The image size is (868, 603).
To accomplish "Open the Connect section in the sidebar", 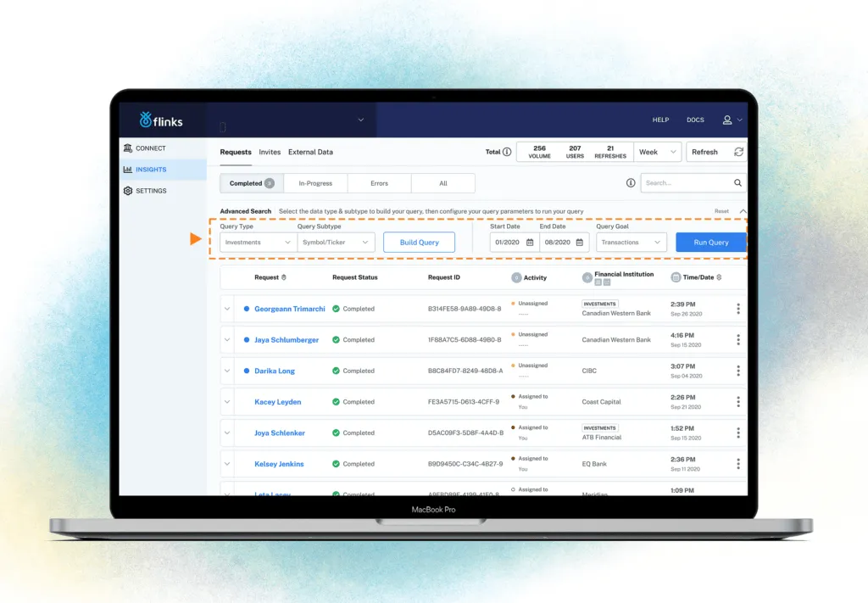I will click(x=149, y=147).
